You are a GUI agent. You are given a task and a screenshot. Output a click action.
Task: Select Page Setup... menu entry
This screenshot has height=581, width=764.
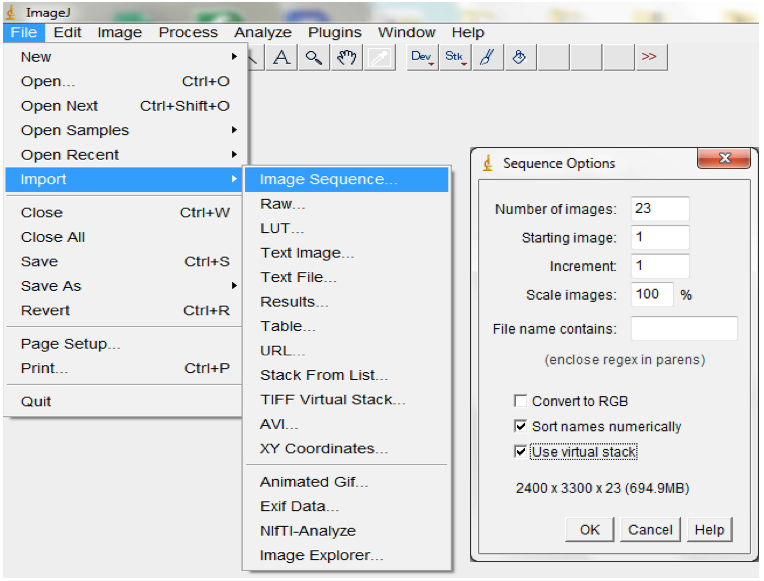click(x=124, y=344)
